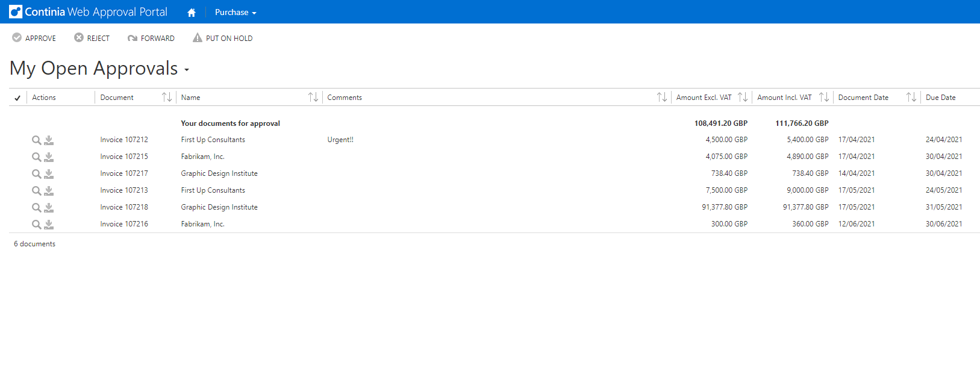The image size is (980, 377).
Task: Click the Continia logo icon
Action: tap(16, 11)
